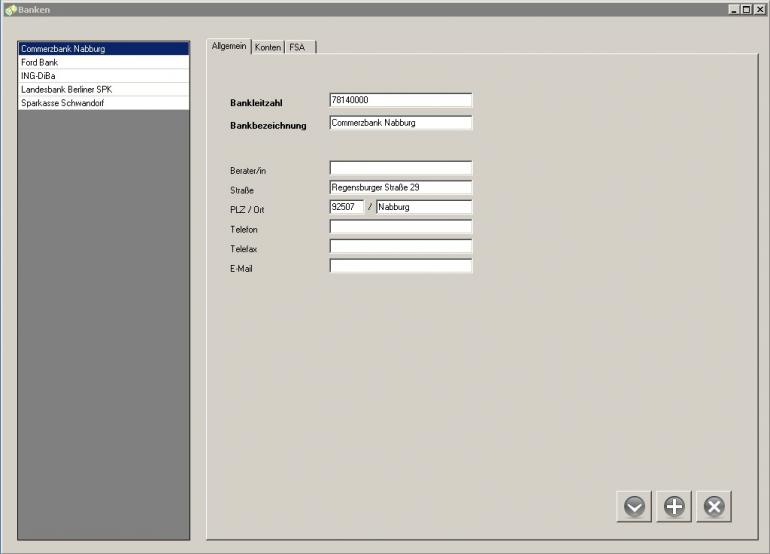Click the PLZ field containing 92507

click(x=347, y=207)
